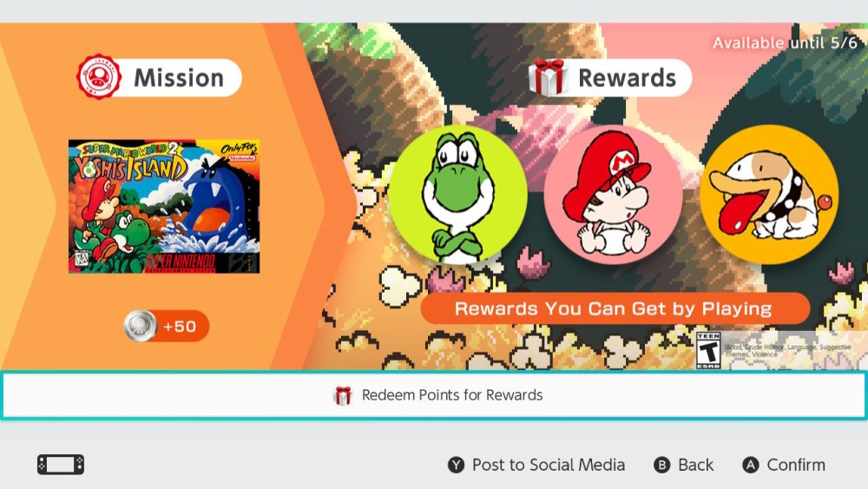Click the ESRB Teen rating badge
Screen dimensions: 868x489
pos(708,351)
